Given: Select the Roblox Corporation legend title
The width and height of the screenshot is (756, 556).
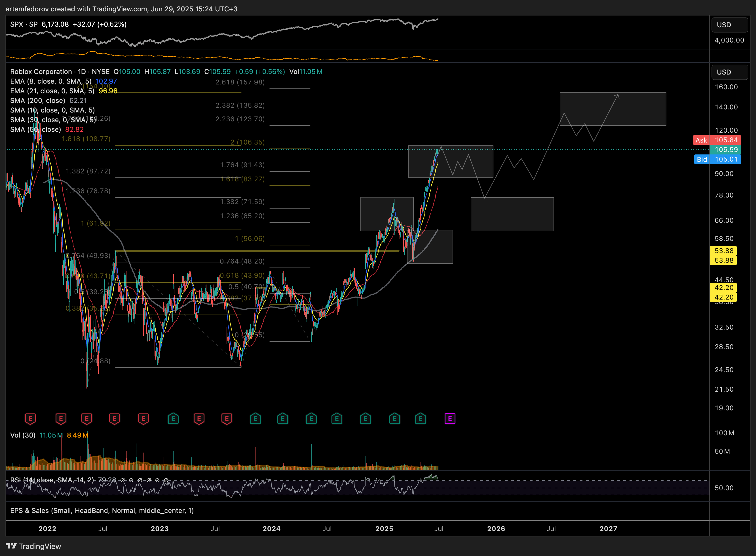Looking at the screenshot, I should coord(60,72).
